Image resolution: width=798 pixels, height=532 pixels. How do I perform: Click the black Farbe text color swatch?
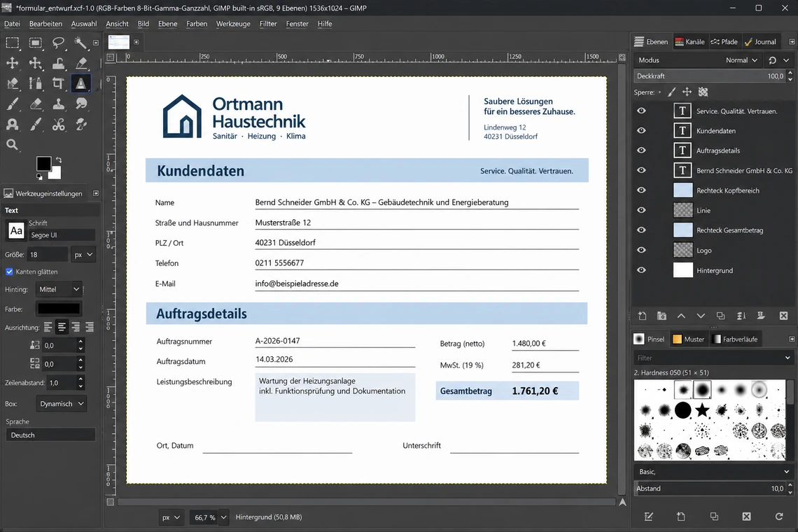(x=59, y=309)
